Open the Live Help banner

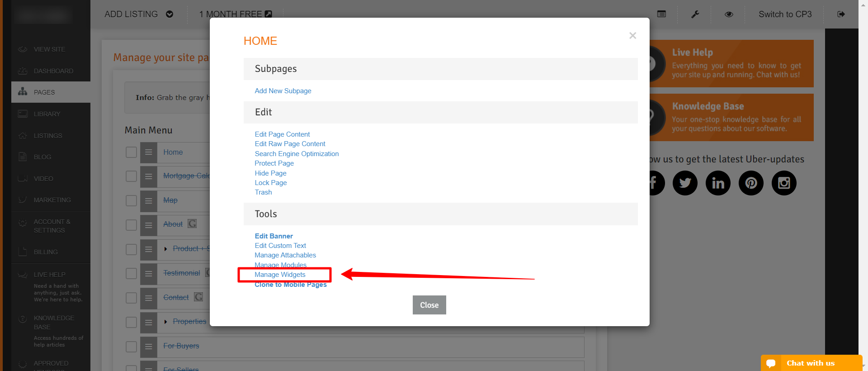[731, 64]
